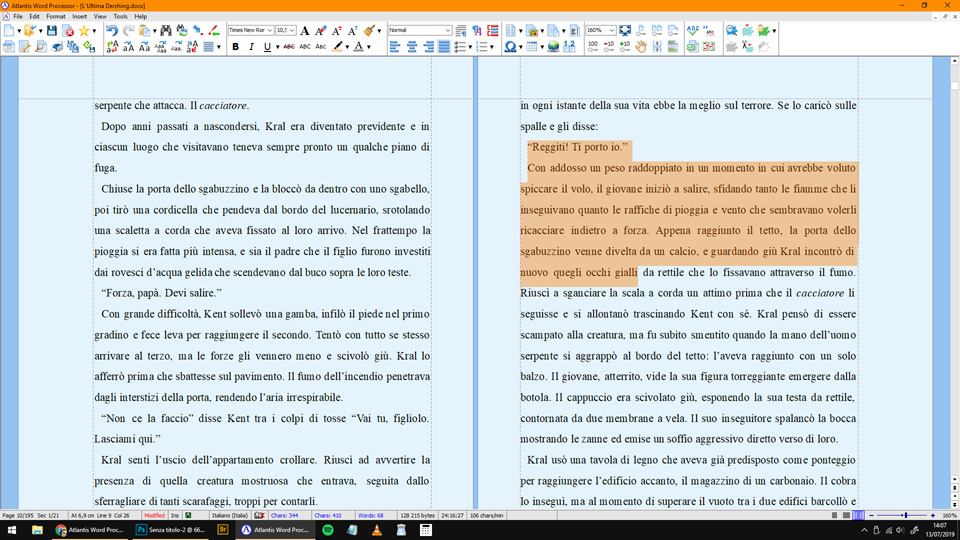
Task: Click the Save document floppy disk icon
Action: pyautogui.click(x=53, y=31)
